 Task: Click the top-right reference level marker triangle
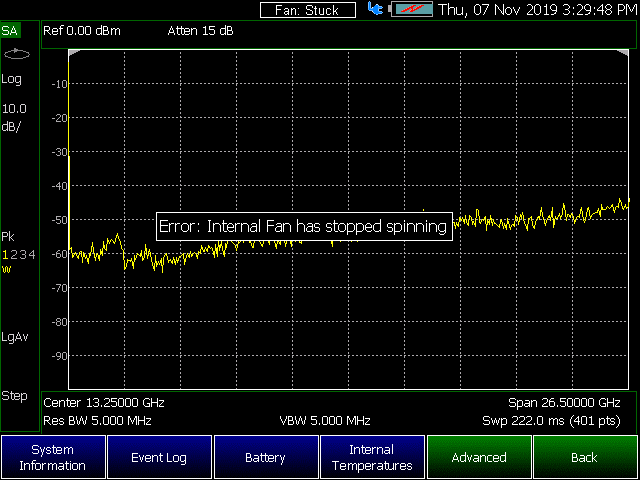click(623, 53)
